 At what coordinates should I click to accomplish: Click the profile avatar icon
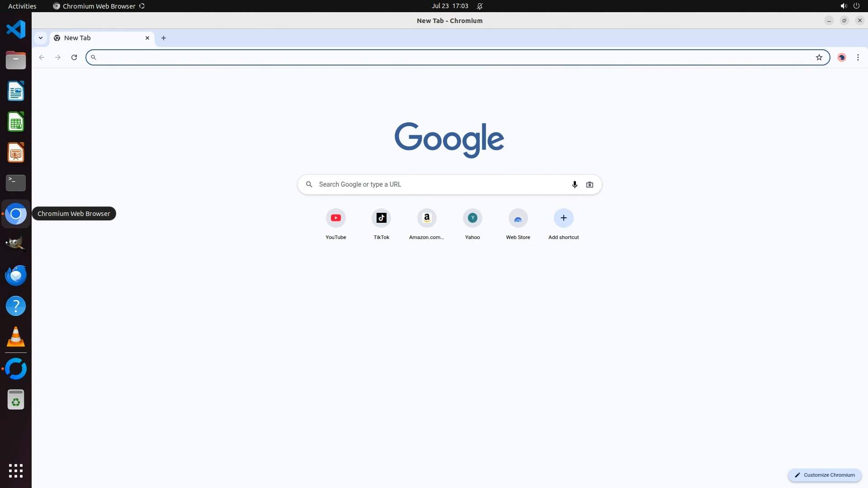tap(841, 57)
